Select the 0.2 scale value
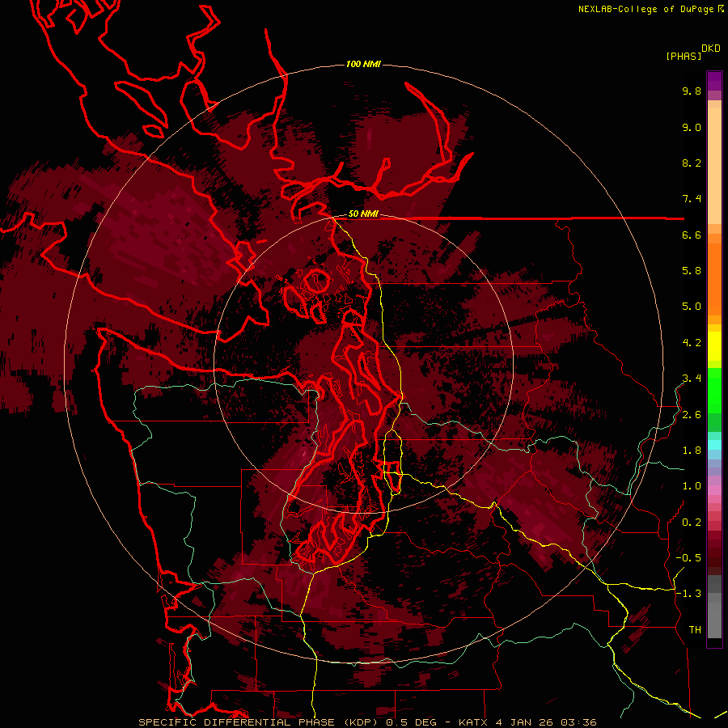Screen dimensions: 728x728 click(692, 523)
